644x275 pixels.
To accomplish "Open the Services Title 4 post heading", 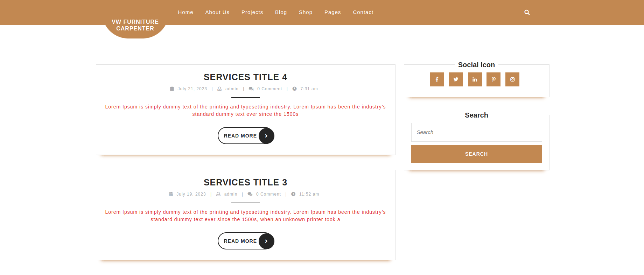I will [x=245, y=77].
